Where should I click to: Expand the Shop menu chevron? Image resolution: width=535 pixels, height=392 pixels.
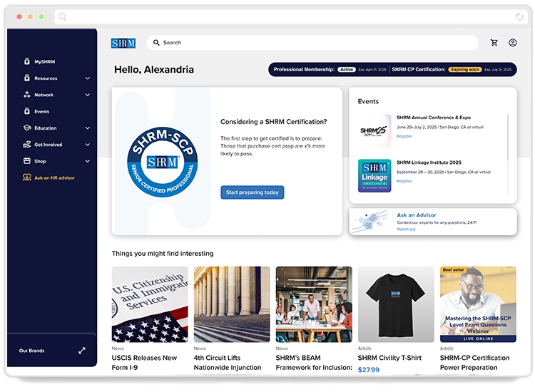point(88,161)
